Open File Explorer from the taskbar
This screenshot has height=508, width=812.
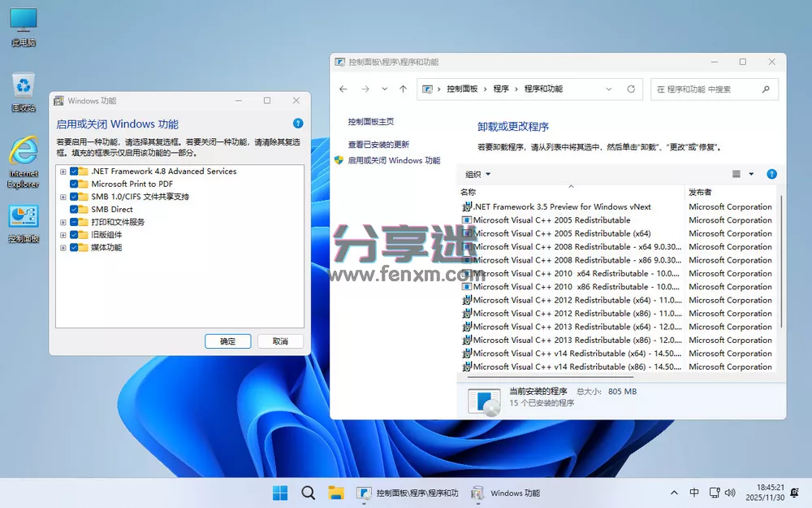pyautogui.click(x=336, y=493)
